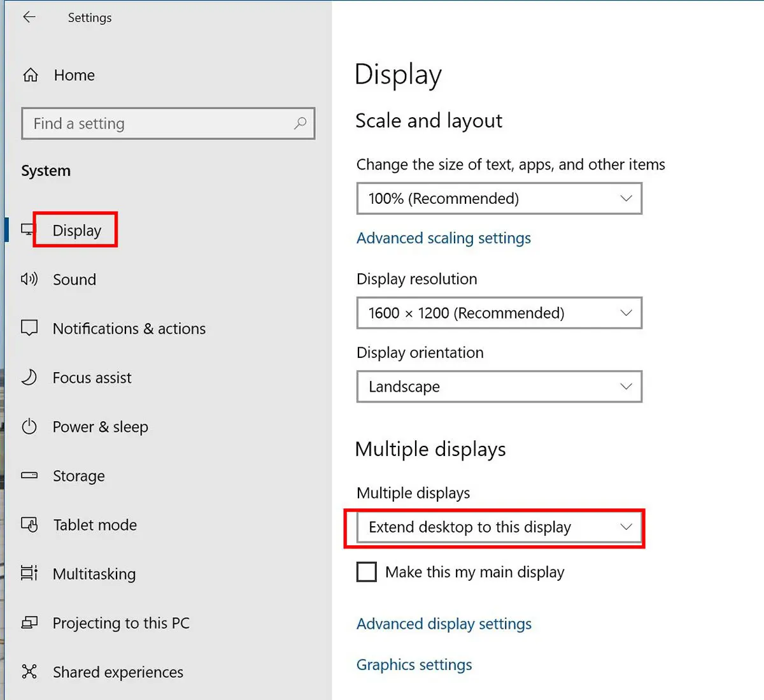
Task: Click the Projecting to this PC icon
Action: (29, 622)
